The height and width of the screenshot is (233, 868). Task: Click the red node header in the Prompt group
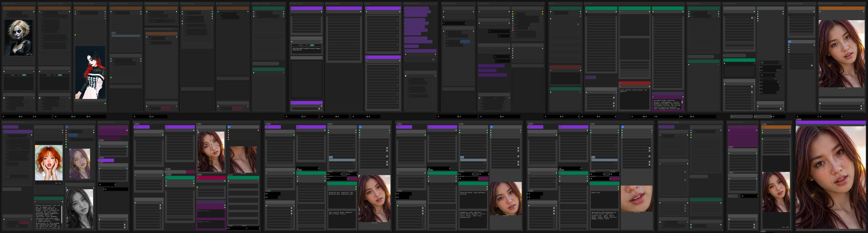(634, 83)
